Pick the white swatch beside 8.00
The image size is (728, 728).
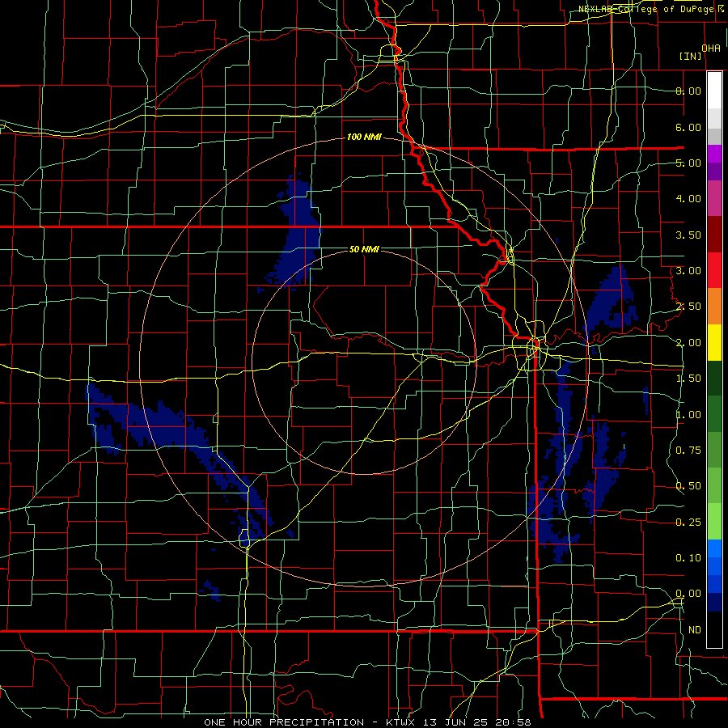pos(714,91)
